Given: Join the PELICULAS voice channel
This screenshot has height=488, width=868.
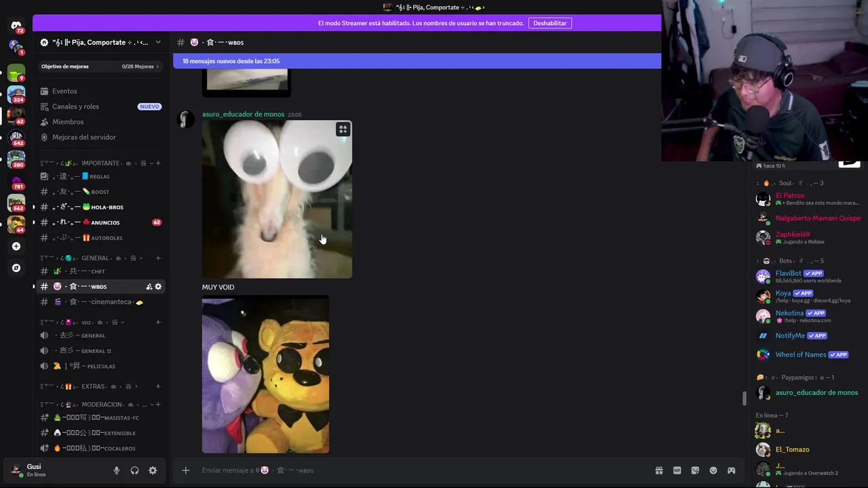Looking at the screenshot, I should click(x=100, y=366).
